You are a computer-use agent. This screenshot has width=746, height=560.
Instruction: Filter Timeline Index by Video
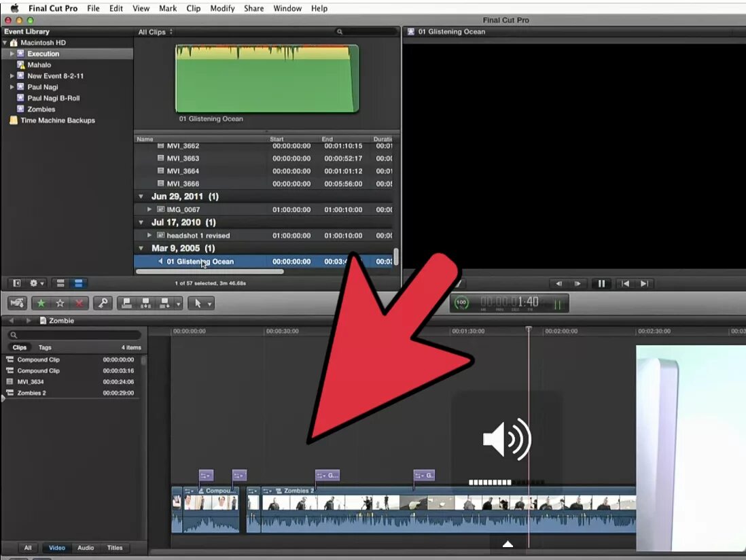(x=56, y=548)
